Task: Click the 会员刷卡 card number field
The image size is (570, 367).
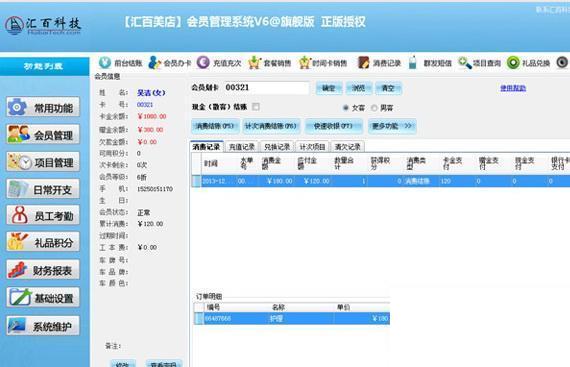Action: 266,88
